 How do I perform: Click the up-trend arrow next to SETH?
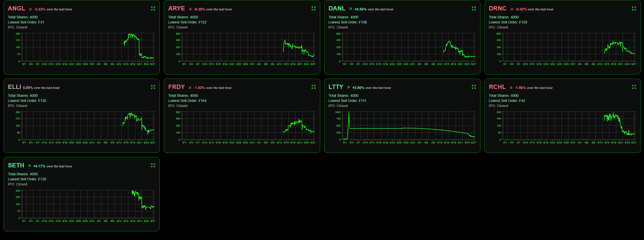coord(29,166)
